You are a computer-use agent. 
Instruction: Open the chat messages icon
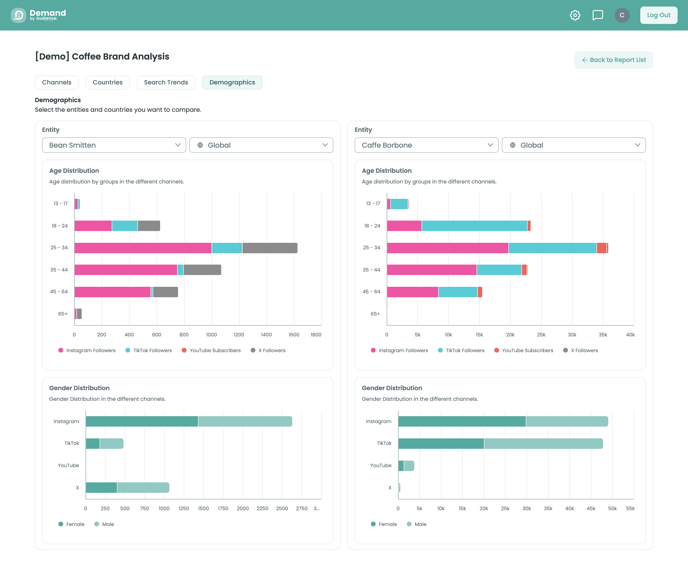(x=598, y=15)
